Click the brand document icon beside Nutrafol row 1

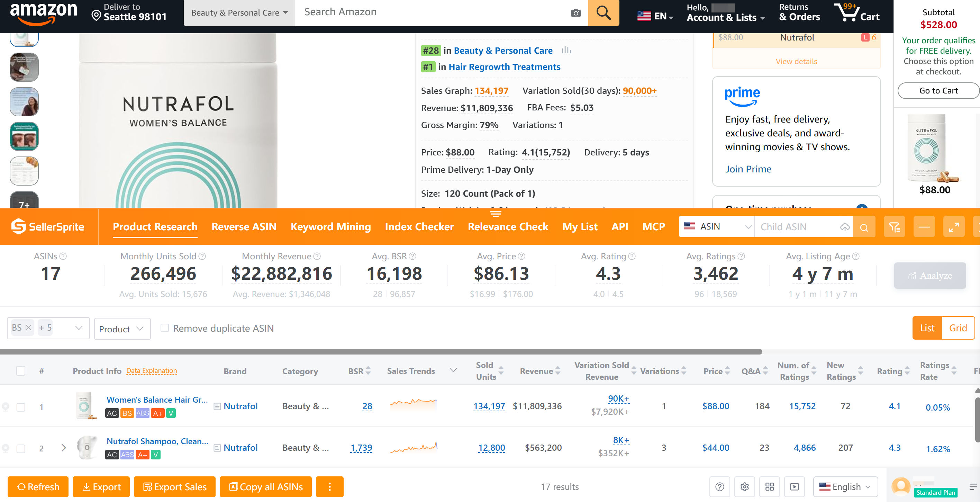tap(217, 406)
